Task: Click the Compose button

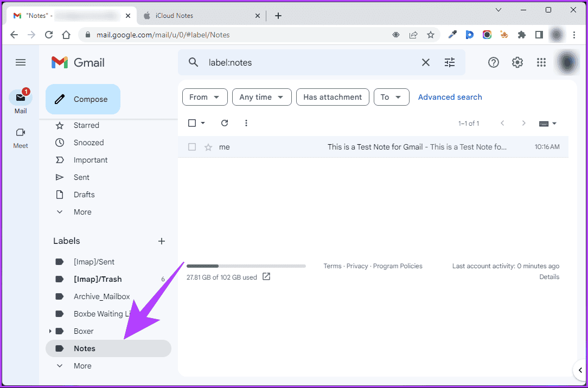Action: point(83,99)
